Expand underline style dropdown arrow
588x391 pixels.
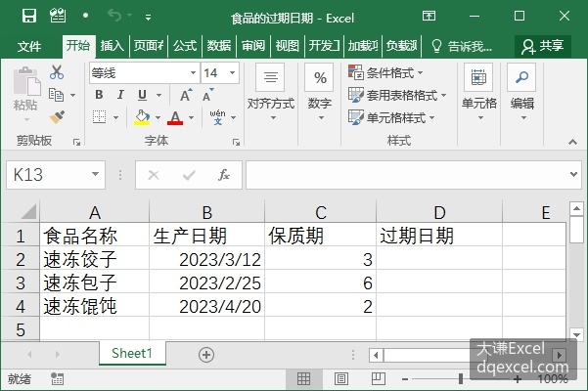coord(159,95)
